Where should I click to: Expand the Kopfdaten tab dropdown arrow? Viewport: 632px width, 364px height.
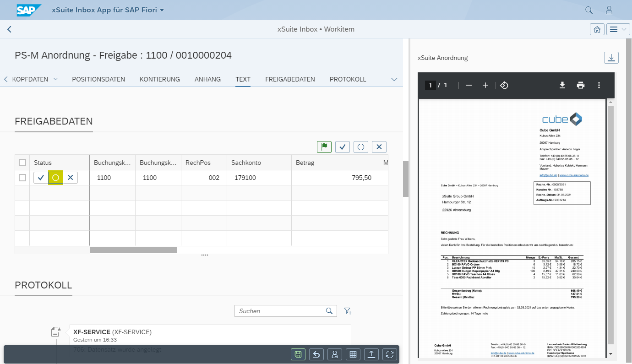pos(55,79)
